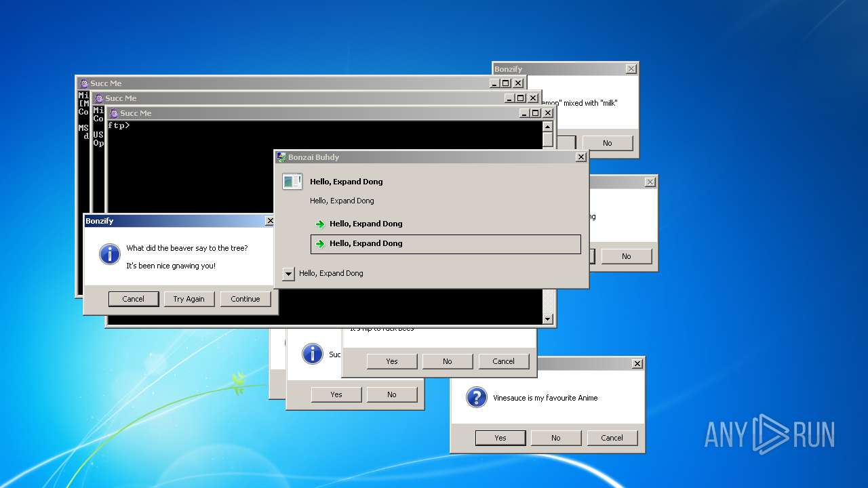Click 'What did the beaver say to the tree?' text
The height and width of the screenshot is (488, 868).
(x=187, y=248)
